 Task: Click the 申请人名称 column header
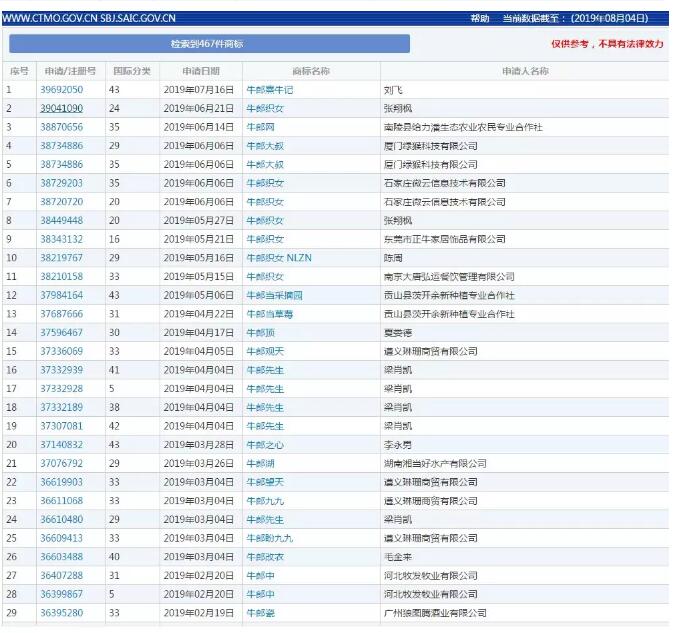tap(525, 71)
